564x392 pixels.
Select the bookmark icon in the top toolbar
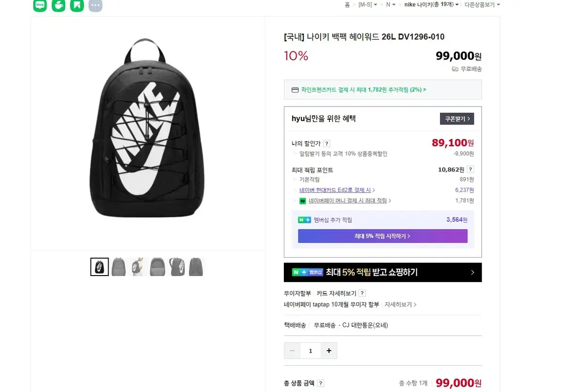[x=77, y=5]
